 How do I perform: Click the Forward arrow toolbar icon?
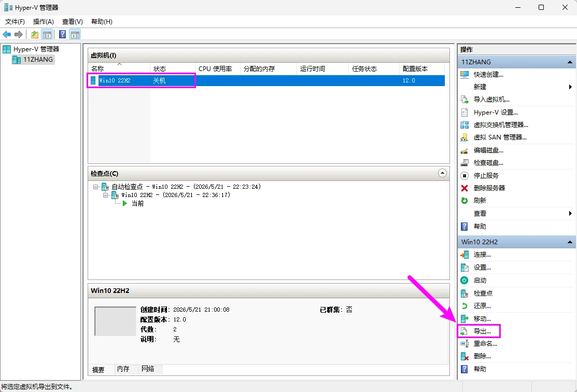[18, 35]
